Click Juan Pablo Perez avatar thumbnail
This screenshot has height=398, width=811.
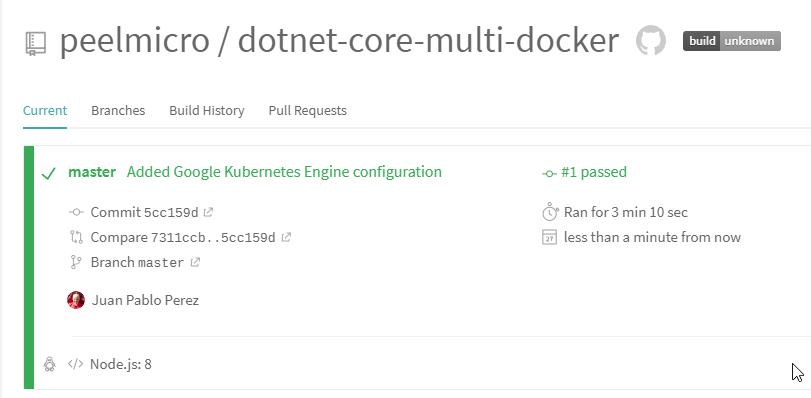click(x=76, y=300)
